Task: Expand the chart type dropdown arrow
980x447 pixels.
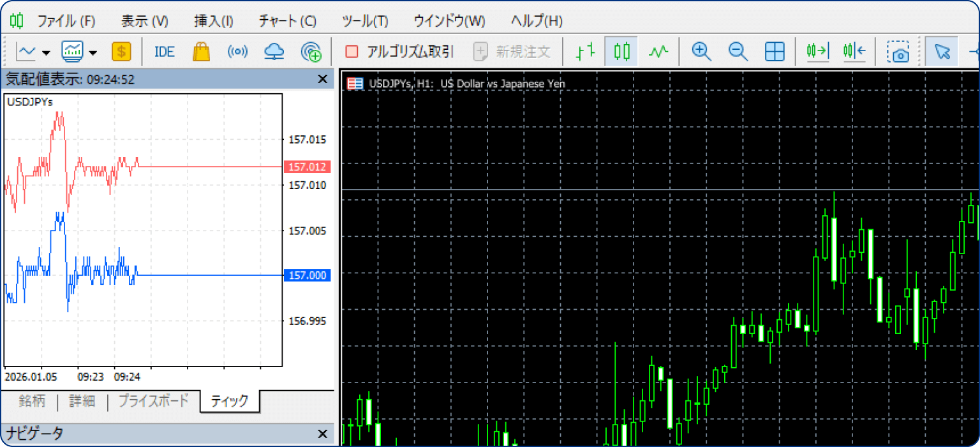Action: tap(46, 52)
